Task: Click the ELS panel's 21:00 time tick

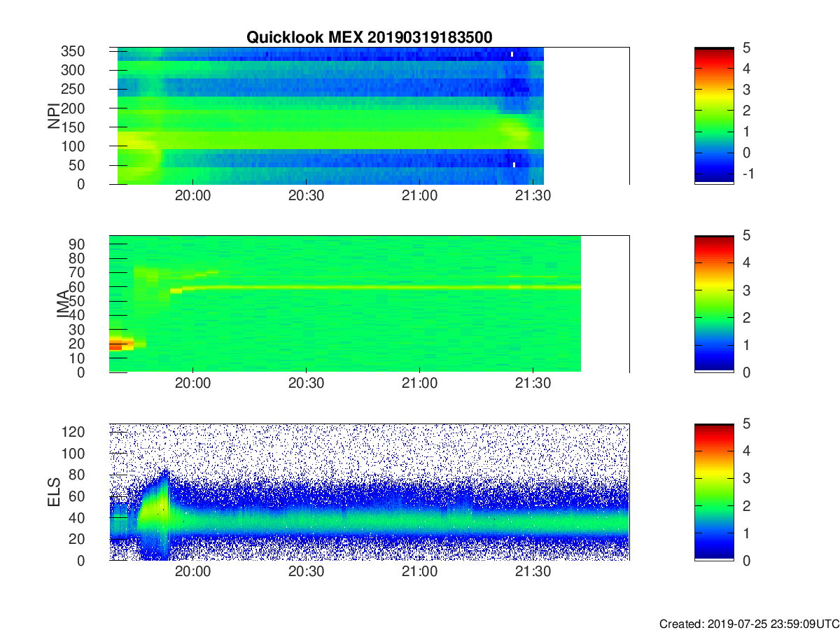Action: [x=419, y=573]
